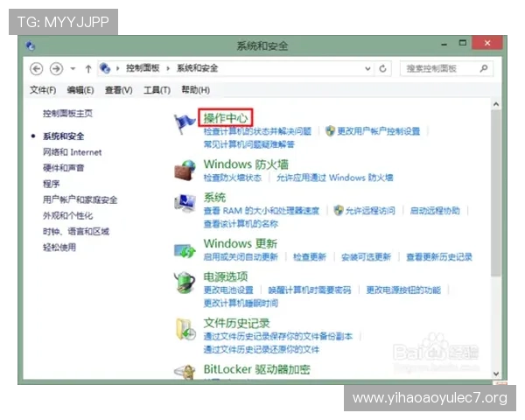Open 程序 category in sidebar
The height and width of the screenshot is (420, 525).
(x=52, y=184)
